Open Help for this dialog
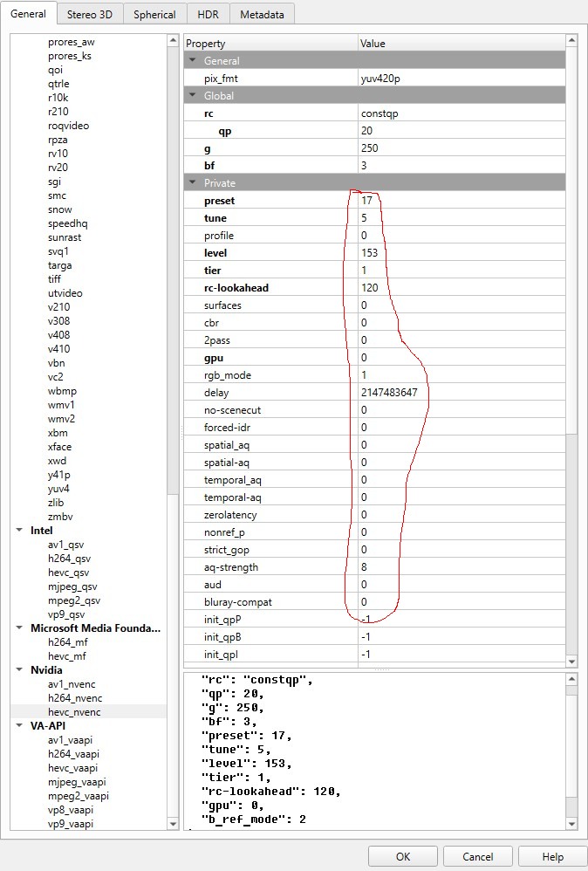Image resolution: width=588 pixels, height=871 pixels. coord(552,856)
